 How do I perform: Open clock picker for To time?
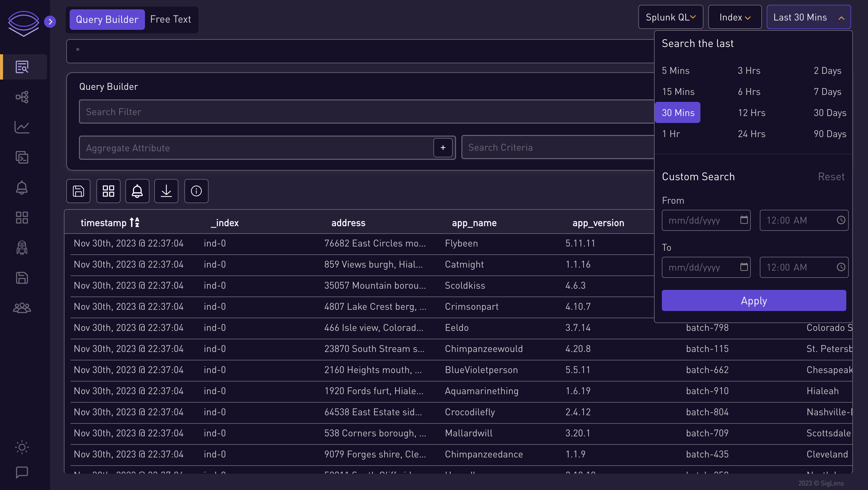pyautogui.click(x=841, y=267)
